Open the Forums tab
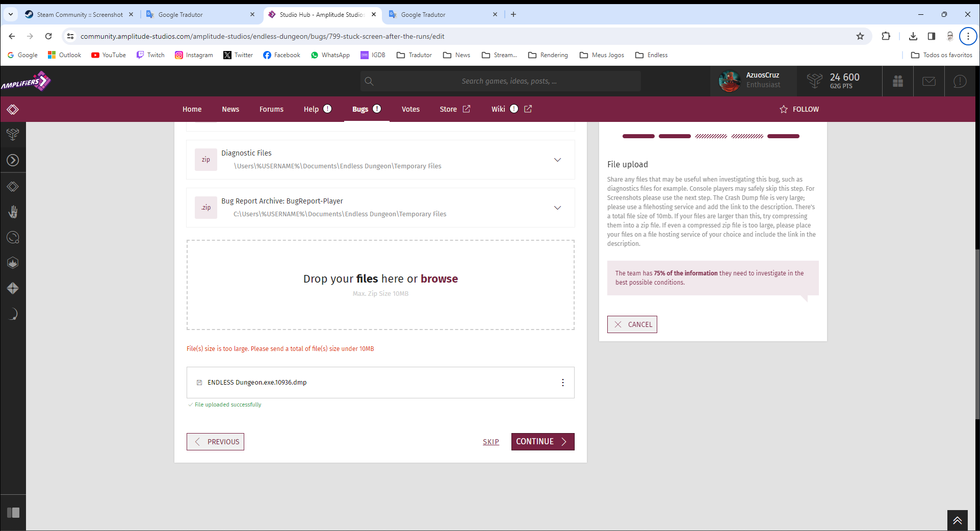The image size is (980, 531). pyautogui.click(x=271, y=109)
